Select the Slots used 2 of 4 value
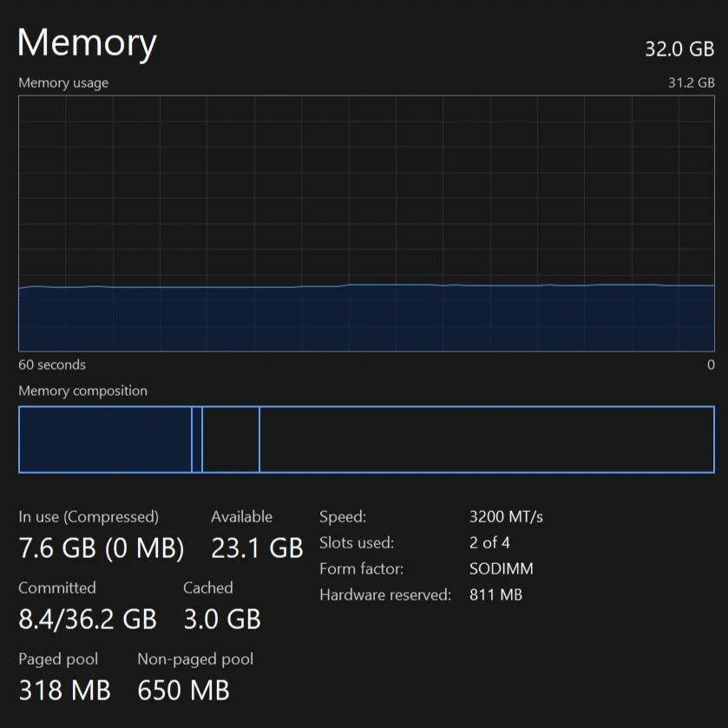This screenshot has width=728, height=728. pyautogui.click(x=489, y=543)
